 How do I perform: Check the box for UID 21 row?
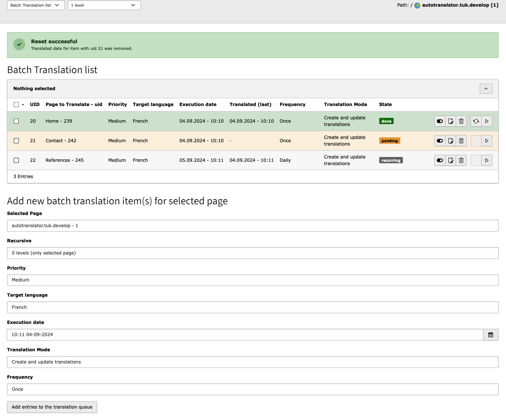(x=16, y=141)
